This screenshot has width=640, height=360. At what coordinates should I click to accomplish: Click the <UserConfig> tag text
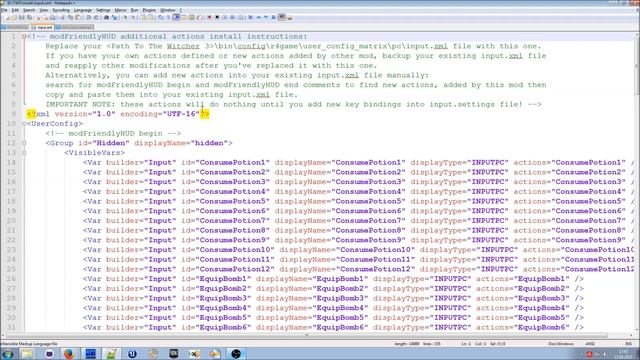(x=55, y=124)
